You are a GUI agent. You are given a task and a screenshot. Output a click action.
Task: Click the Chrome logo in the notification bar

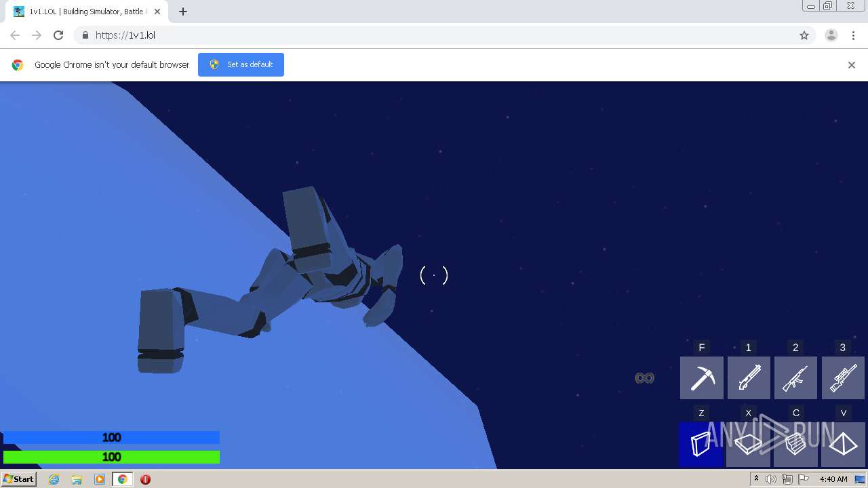coord(18,65)
